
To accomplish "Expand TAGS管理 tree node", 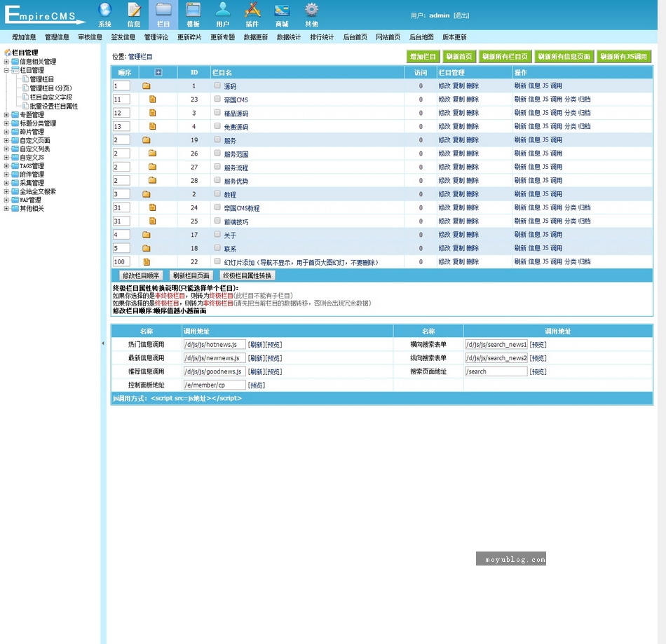I will tap(6, 165).
